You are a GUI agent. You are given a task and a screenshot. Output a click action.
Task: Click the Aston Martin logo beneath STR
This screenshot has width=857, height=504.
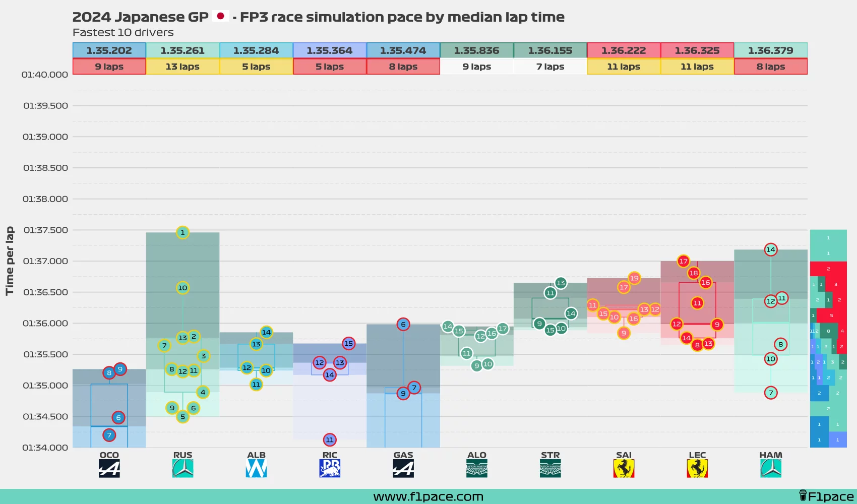(550, 467)
